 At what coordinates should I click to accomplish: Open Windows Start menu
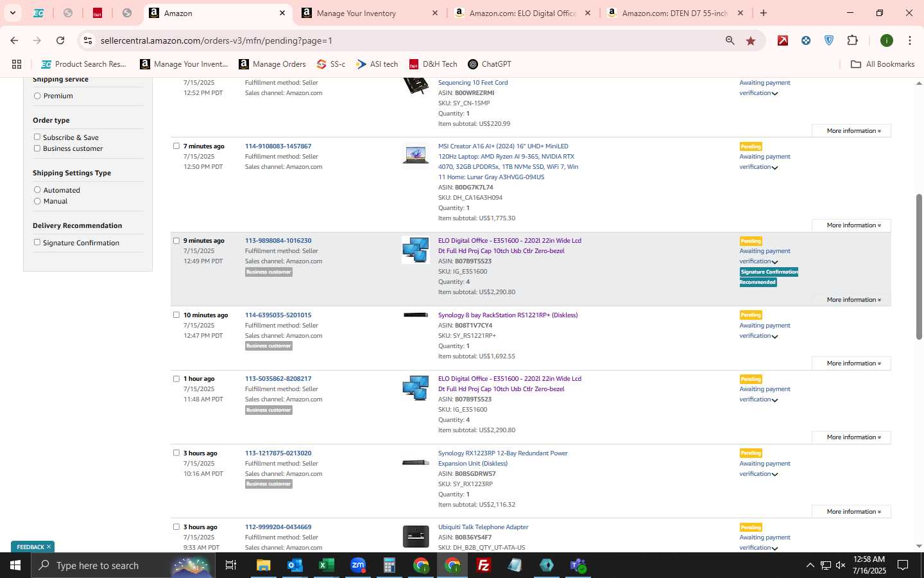15,565
